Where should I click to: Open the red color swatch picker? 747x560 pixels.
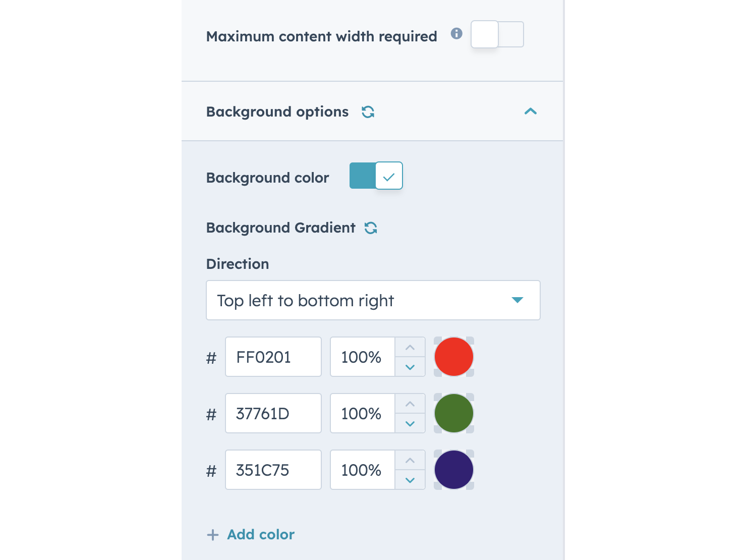pyautogui.click(x=453, y=357)
